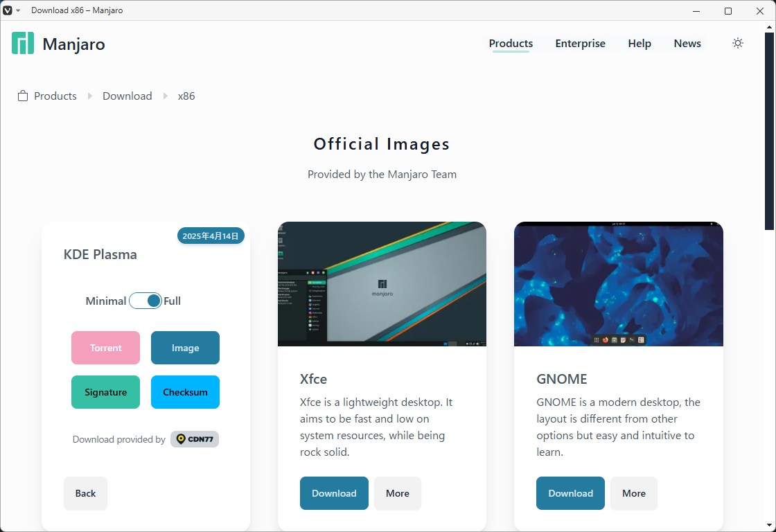Click the shopping bag breadcrumb icon
Screen dimensions: 776x532
pos(23,96)
